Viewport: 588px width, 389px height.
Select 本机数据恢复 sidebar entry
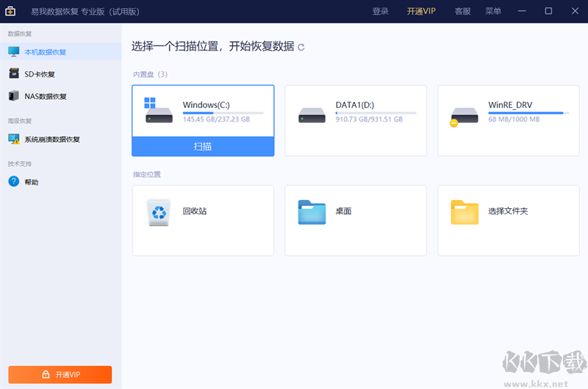(61, 51)
